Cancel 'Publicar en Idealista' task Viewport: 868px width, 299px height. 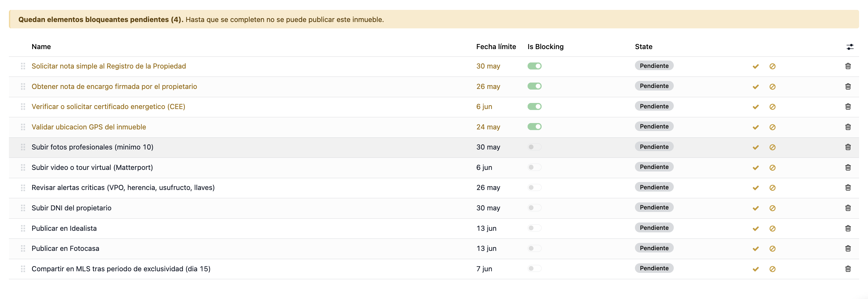(x=772, y=229)
